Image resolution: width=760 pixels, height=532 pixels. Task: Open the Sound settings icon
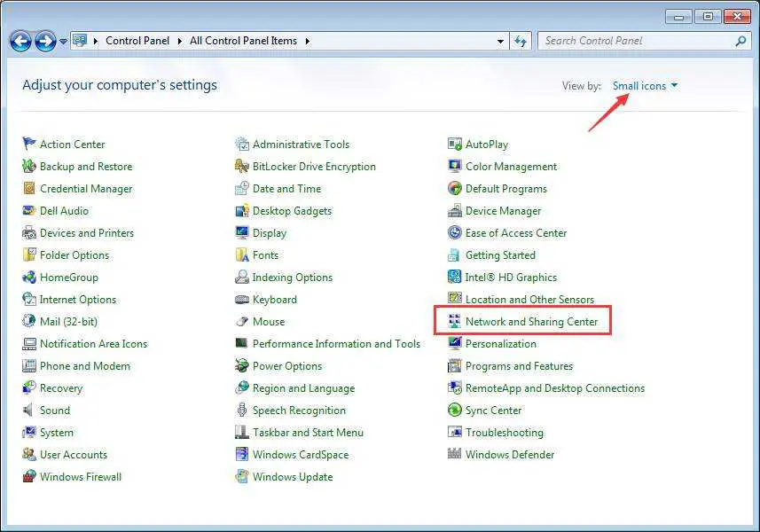point(56,410)
